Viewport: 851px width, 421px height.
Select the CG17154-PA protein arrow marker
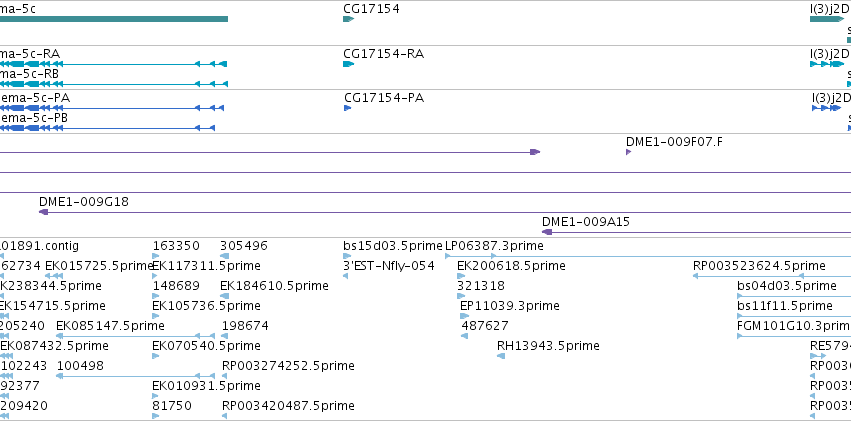click(348, 108)
